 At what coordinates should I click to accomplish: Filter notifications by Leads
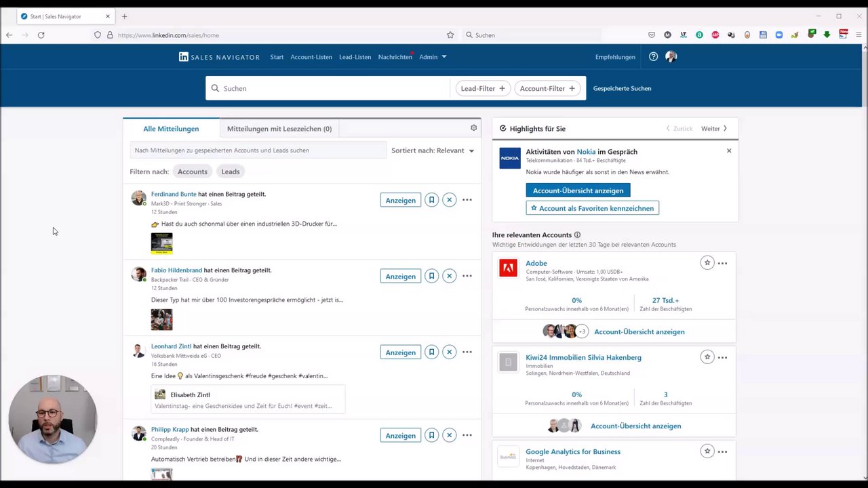[x=231, y=171]
